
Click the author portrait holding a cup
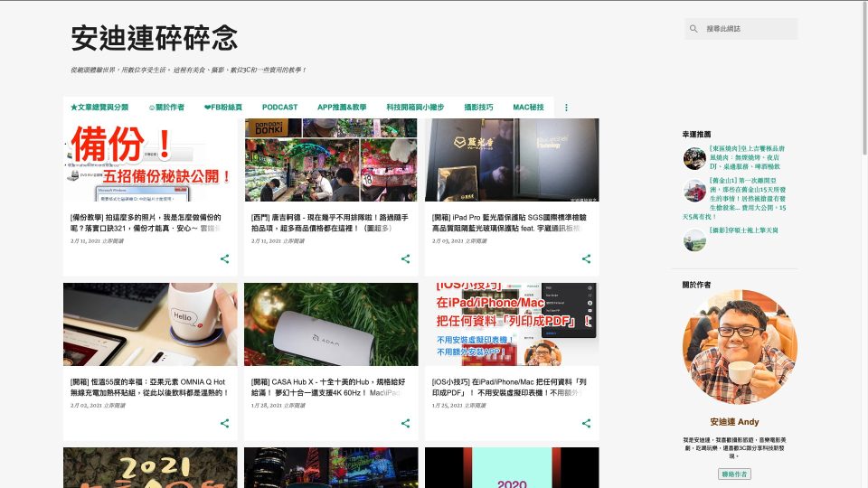[x=740, y=347]
